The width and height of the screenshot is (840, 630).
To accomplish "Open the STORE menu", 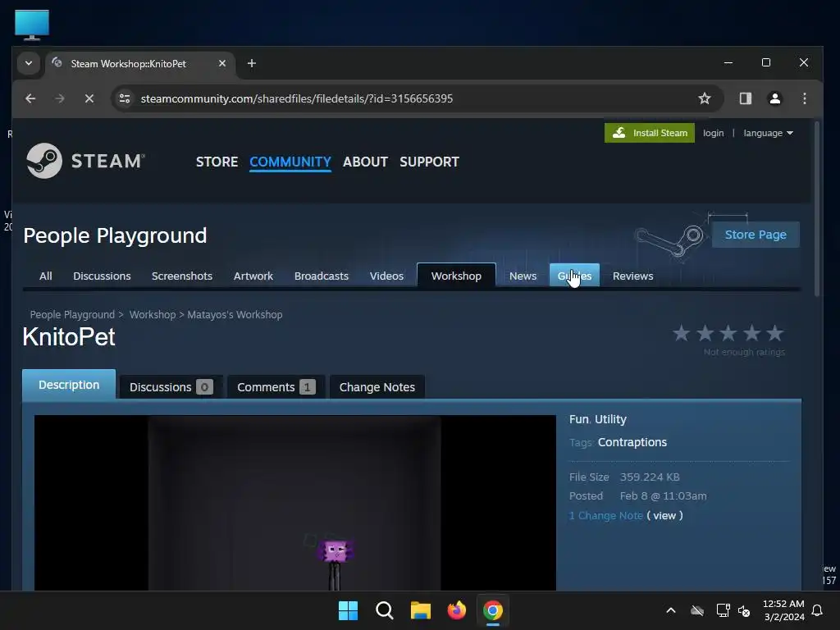I will [217, 162].
